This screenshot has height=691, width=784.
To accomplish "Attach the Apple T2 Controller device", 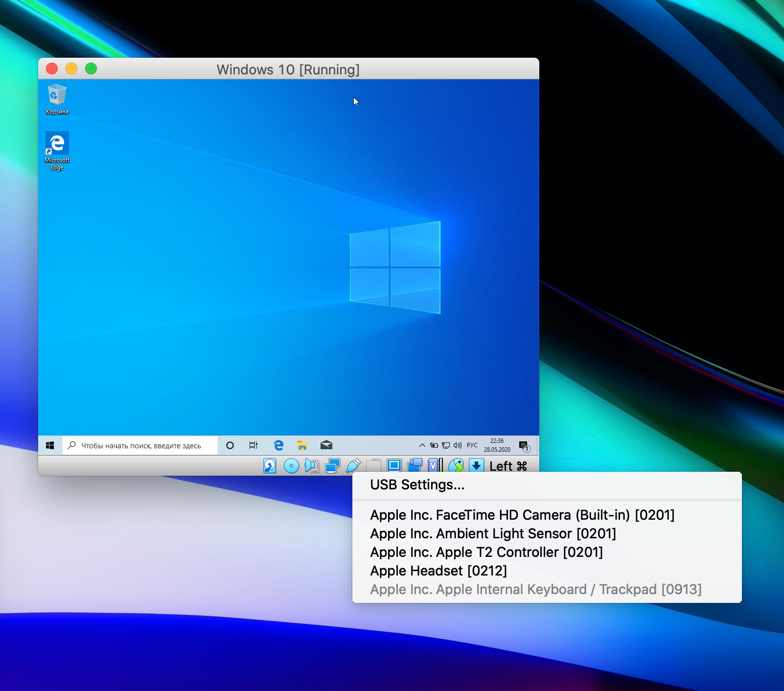I will pyautogui.click(x=486, y=552).
